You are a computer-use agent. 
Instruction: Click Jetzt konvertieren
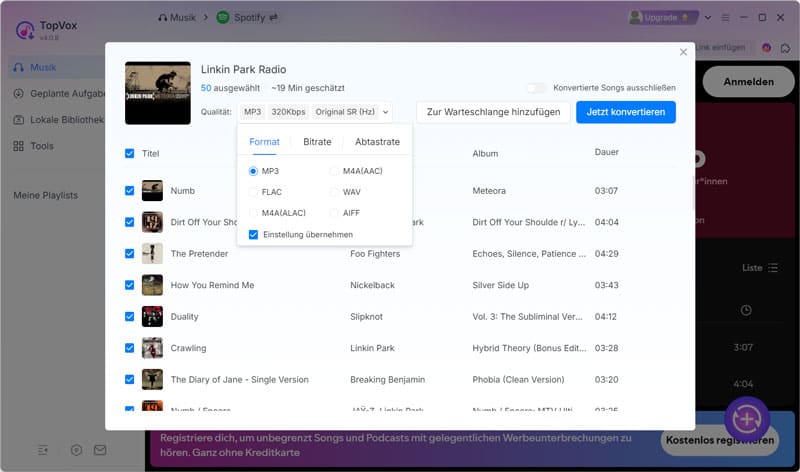coord(626,112)
